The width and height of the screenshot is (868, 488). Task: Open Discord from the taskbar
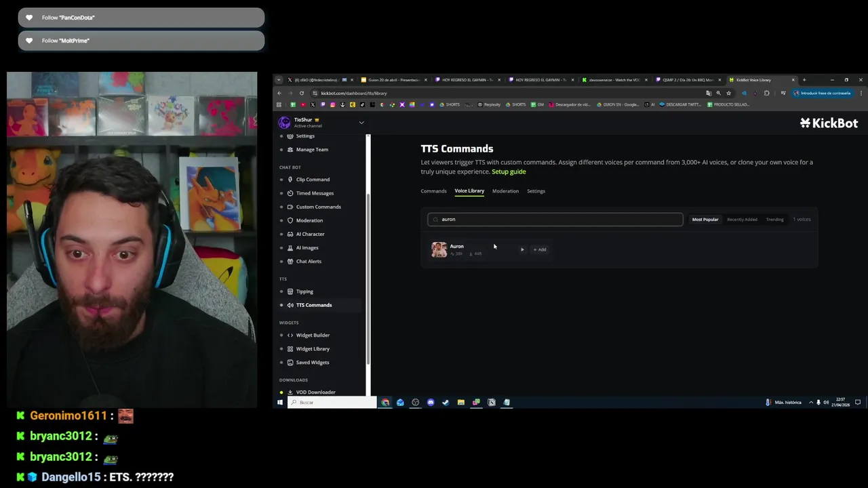(x=431, y=402)
